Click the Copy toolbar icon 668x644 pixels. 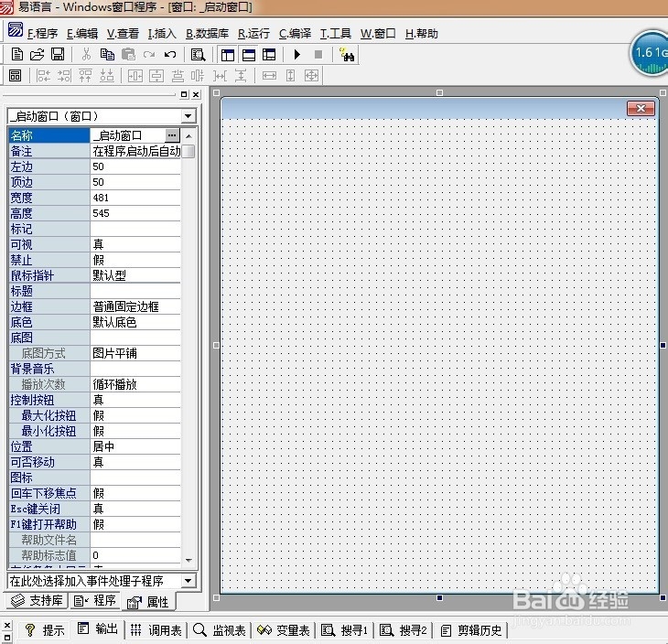[x=107, y=55]
